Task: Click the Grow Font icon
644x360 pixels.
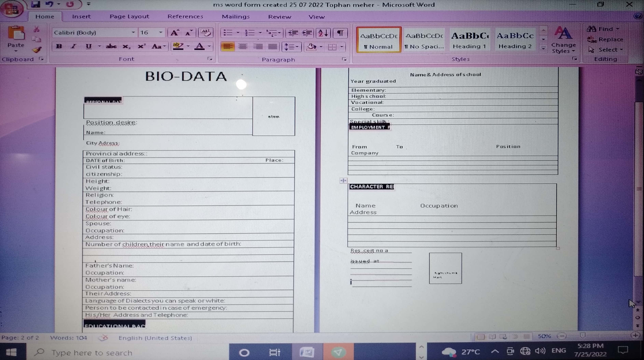Action: (x=174, y=33)
